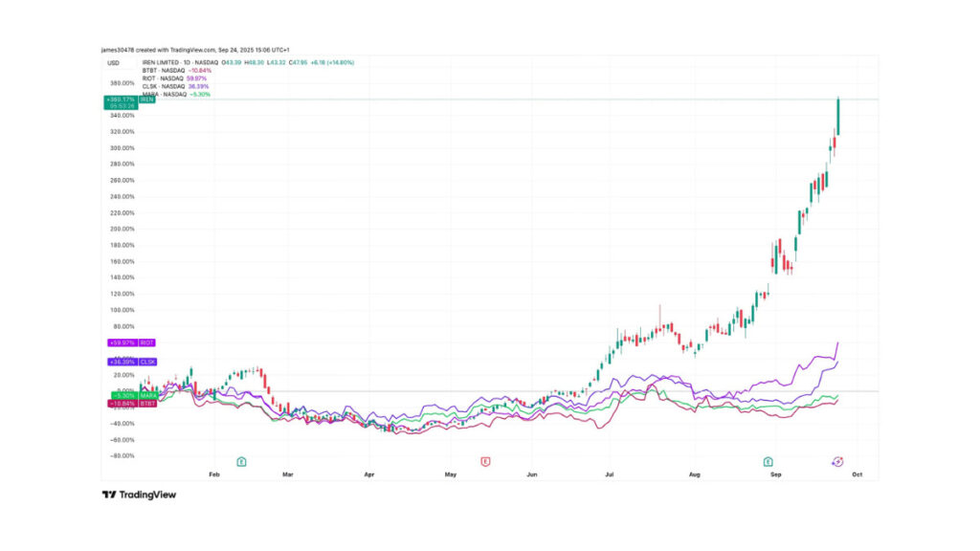
Task: Click the purple event marker before October
Action: click(837, 461)
